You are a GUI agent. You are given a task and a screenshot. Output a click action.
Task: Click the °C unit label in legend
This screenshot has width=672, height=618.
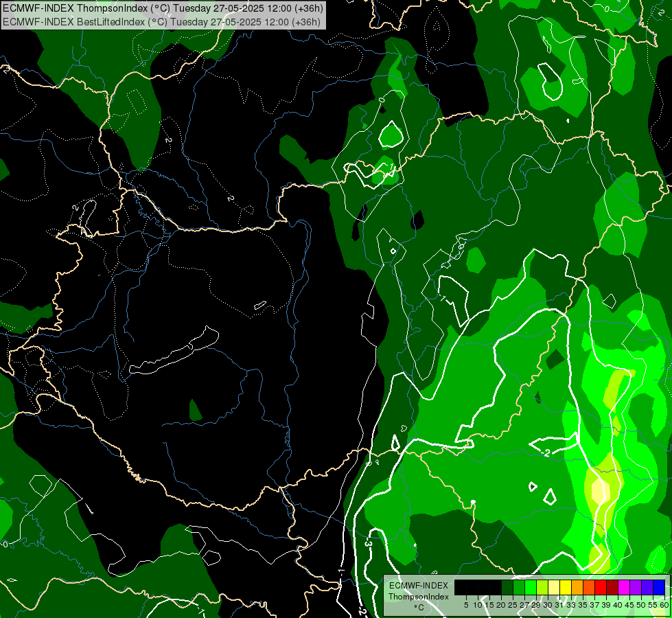click(419, 608)
